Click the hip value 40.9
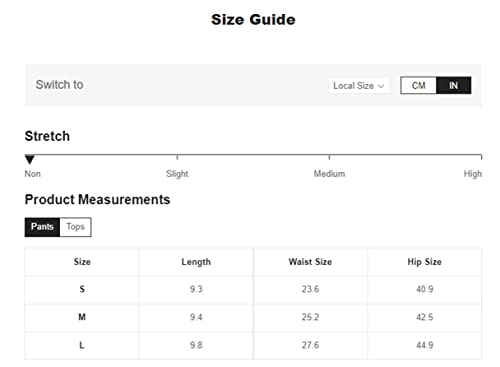The height and width of the screenshot is (367, 500). coord(424,289)
